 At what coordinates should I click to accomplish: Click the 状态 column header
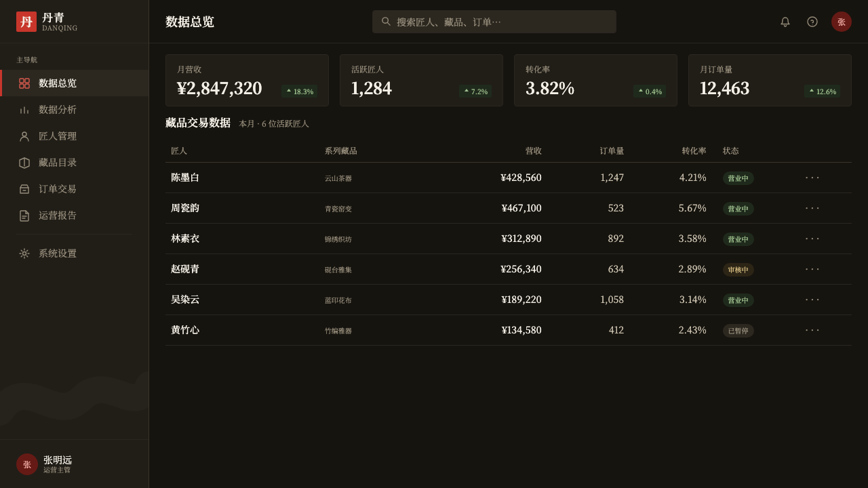click(x=731, y=151)
